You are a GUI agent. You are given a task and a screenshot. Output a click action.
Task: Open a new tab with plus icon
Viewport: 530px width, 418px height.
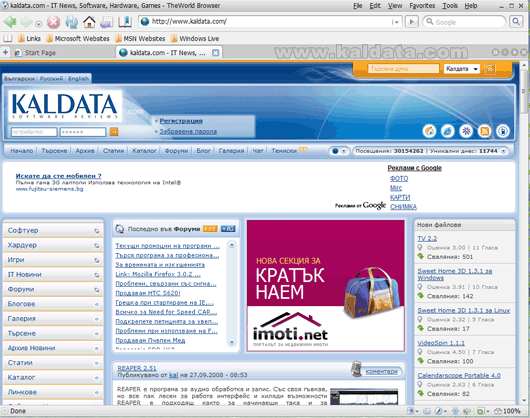(x=5, y=52)
